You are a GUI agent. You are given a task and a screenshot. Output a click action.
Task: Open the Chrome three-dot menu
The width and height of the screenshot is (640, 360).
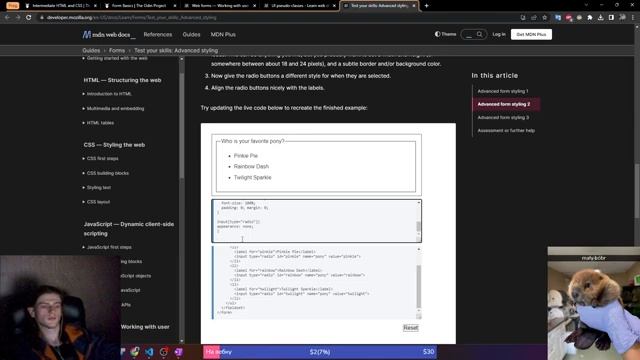click(x=633, y=18)
